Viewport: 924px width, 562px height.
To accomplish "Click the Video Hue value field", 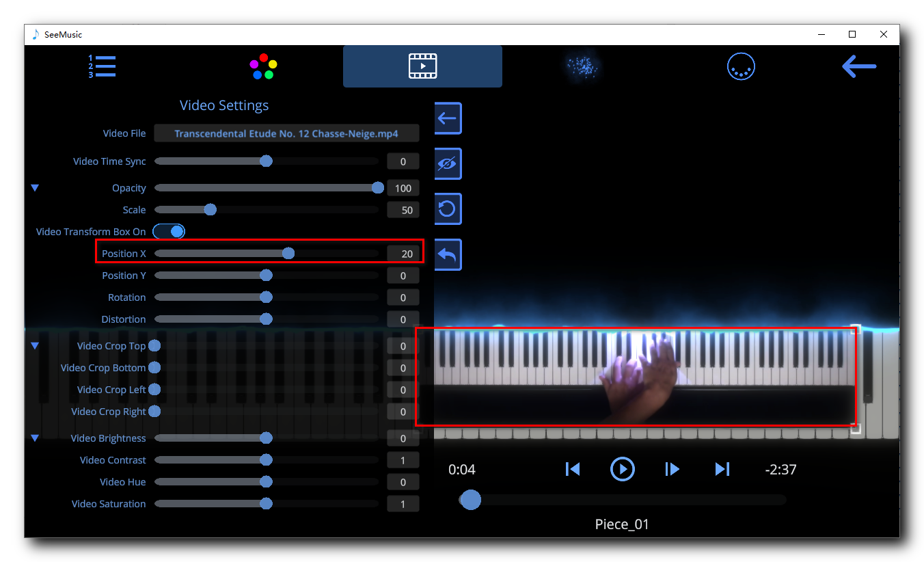I will click(403, 482).
